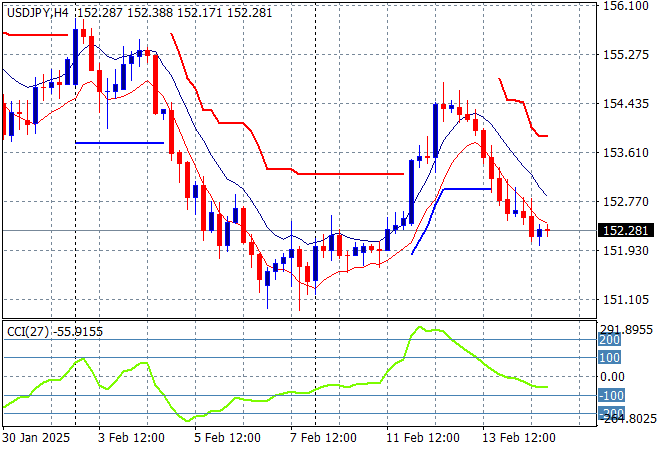Select the CCI(27) indicator label

[26, 329]
